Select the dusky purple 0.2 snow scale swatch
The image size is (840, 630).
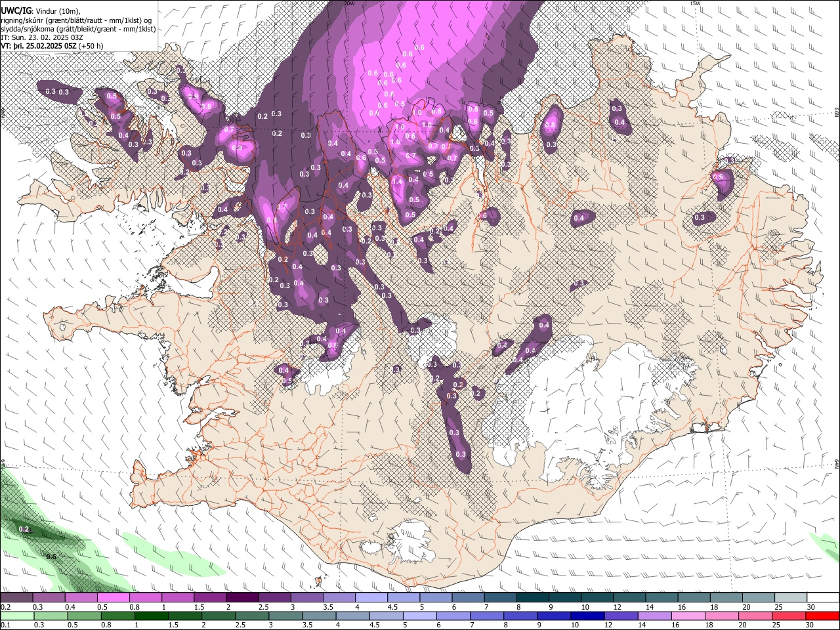pos(16,598)
